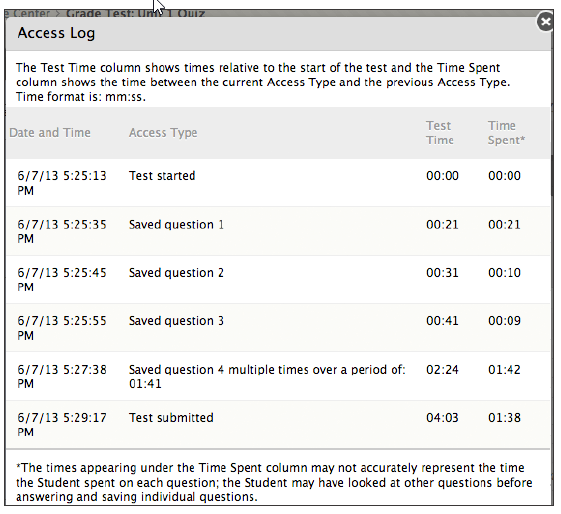Click the 6/7/13 5:25:13 PM timestamp
Image resolution: width=561 pixels, height=514 pixels.
(62, 183)
